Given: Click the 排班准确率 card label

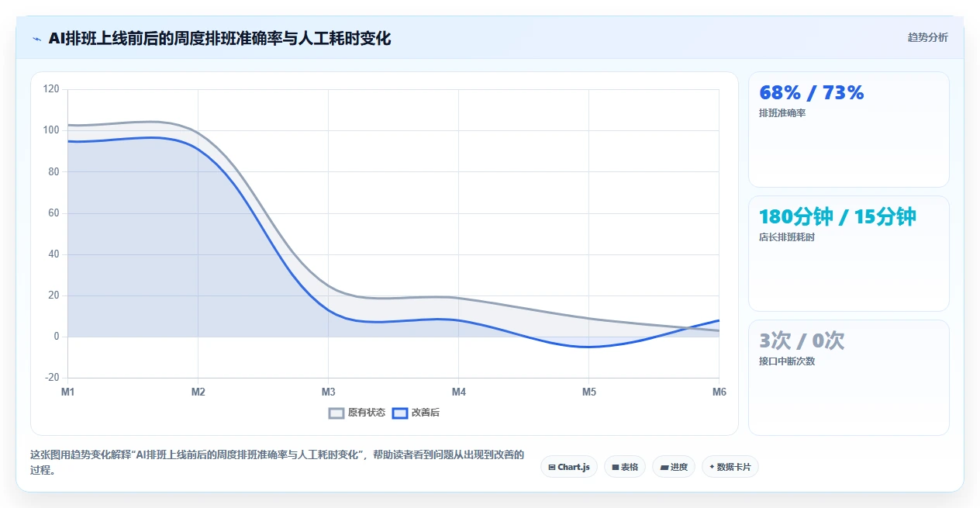Looking at the screenshot, I should tap(782, 113).
